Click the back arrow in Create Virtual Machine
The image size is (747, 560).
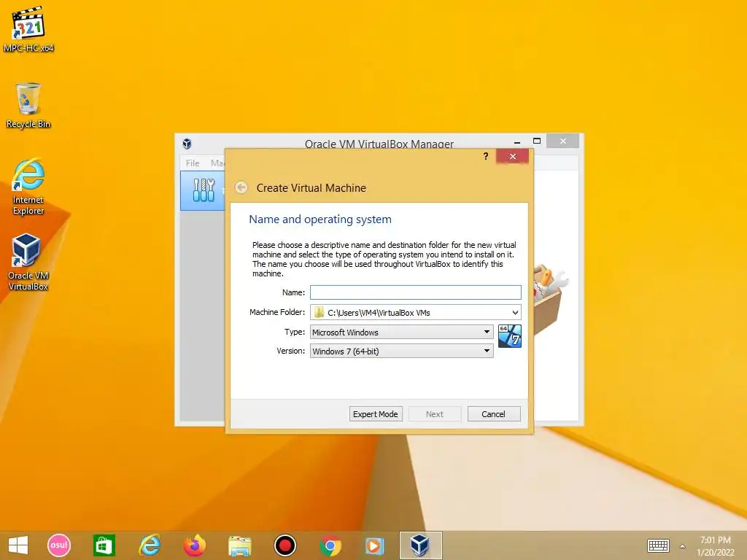click(241, 187)
